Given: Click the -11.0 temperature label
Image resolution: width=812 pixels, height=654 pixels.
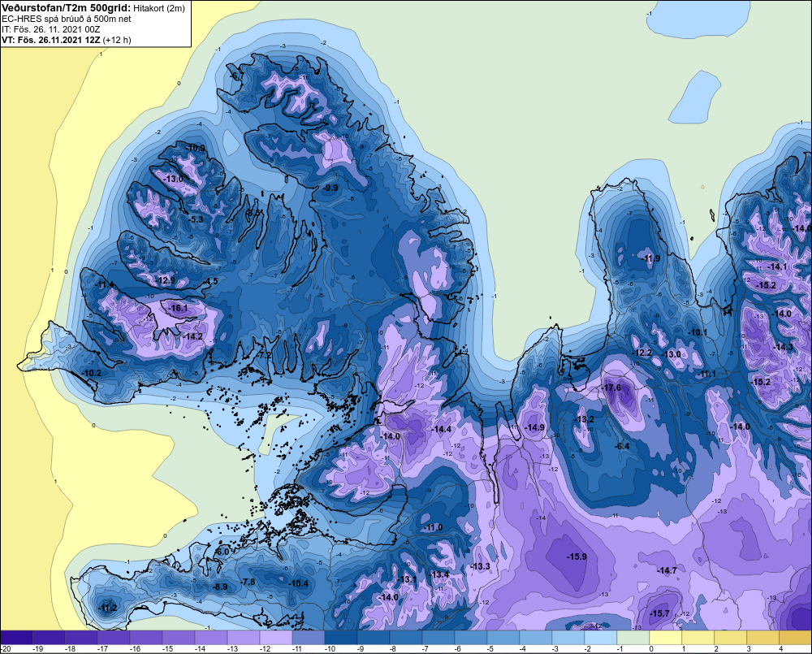Looking at the screenshot, I should click(x=434, y=527).
